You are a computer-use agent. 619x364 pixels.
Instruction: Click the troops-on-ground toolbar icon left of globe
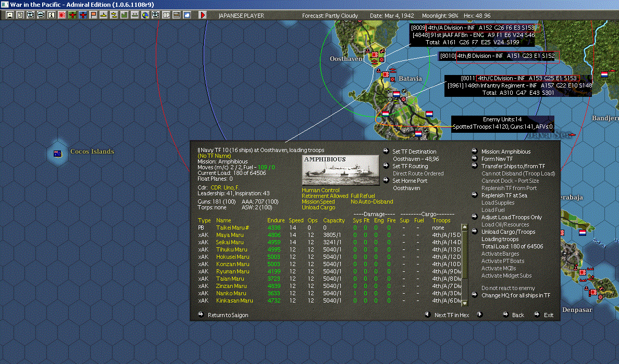pyautogui.click(x=135, y=15)
